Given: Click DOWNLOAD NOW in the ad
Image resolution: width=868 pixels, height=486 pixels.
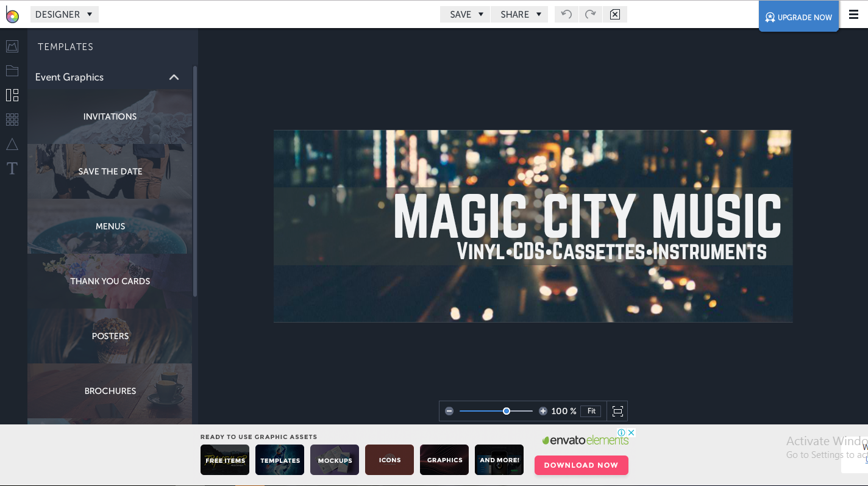Looking at the screenshot, I should pyautogui.click(x=581, y=465).
